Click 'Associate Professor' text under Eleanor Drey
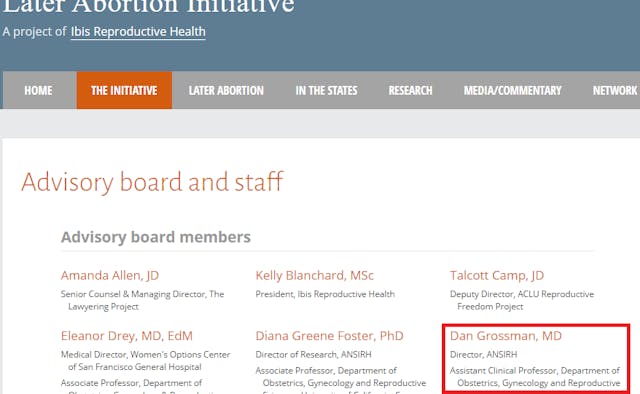The image size is (640, 394). coord(100,383)
